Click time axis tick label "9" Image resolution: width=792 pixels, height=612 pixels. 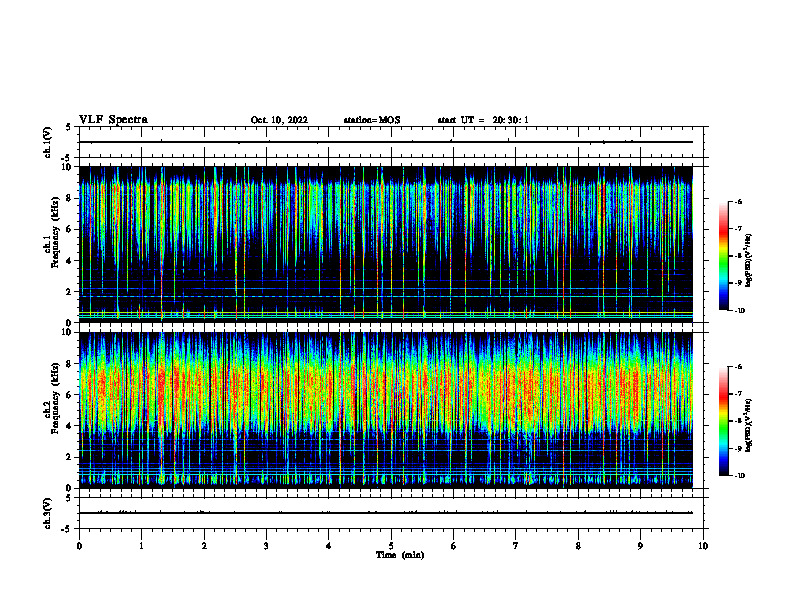(640, 546)
